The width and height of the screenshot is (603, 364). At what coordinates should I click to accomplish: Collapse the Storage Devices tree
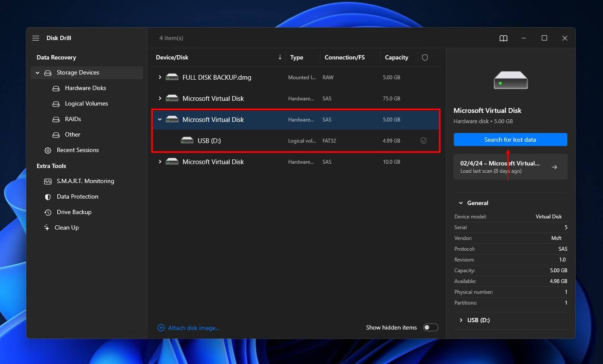pos(37,73)
